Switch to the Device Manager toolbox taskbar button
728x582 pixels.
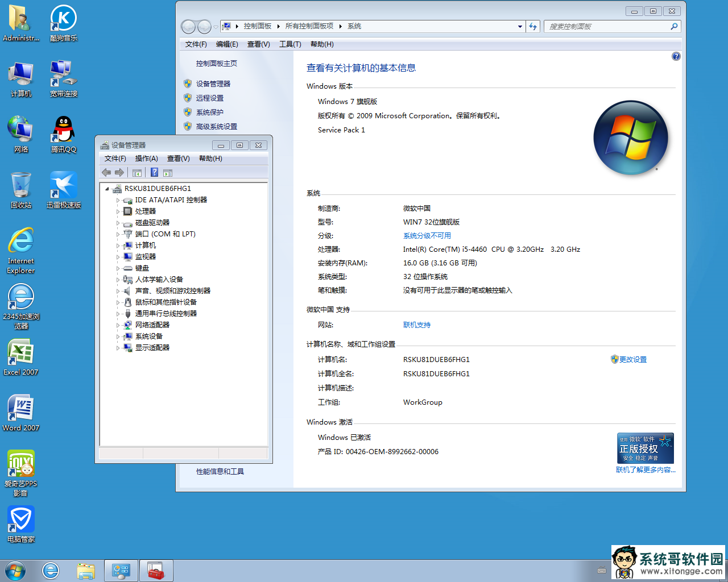tap(156, 571)
